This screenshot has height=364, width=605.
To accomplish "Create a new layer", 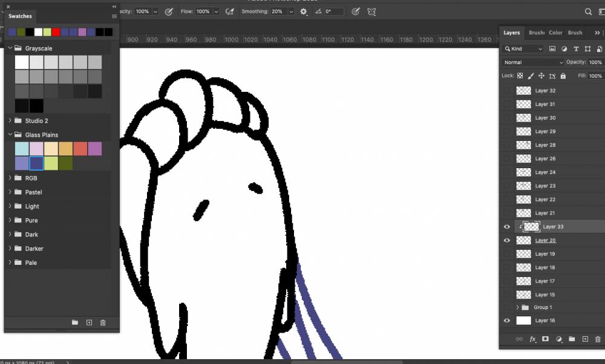I will point(585,339).
